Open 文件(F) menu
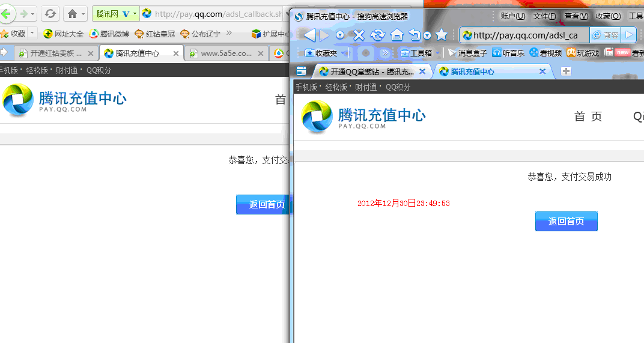Viewport: 644px width, 343px height. tap(544, 16)
